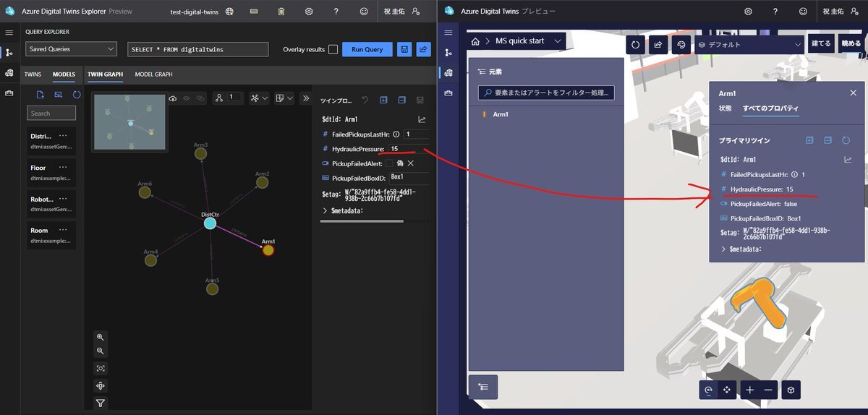Zoom out the 3D scene with minus

pos(768,390)
